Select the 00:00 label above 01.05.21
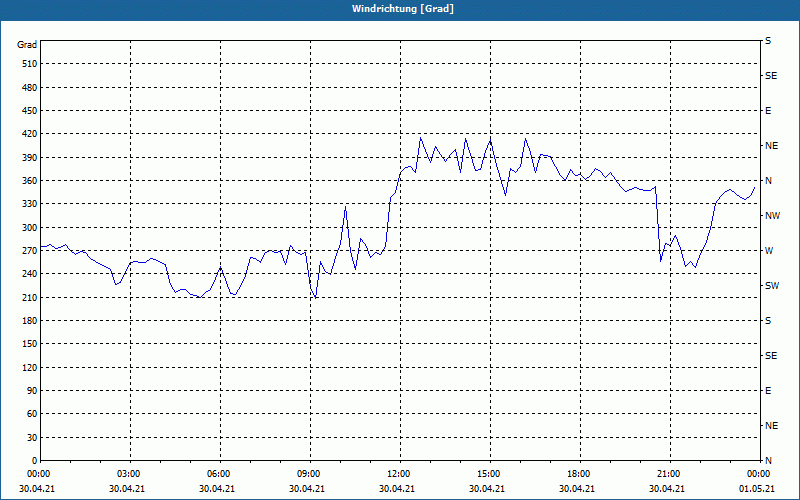Screen dimensions: 800x500 pyautogui.click(x=759, y=474)
